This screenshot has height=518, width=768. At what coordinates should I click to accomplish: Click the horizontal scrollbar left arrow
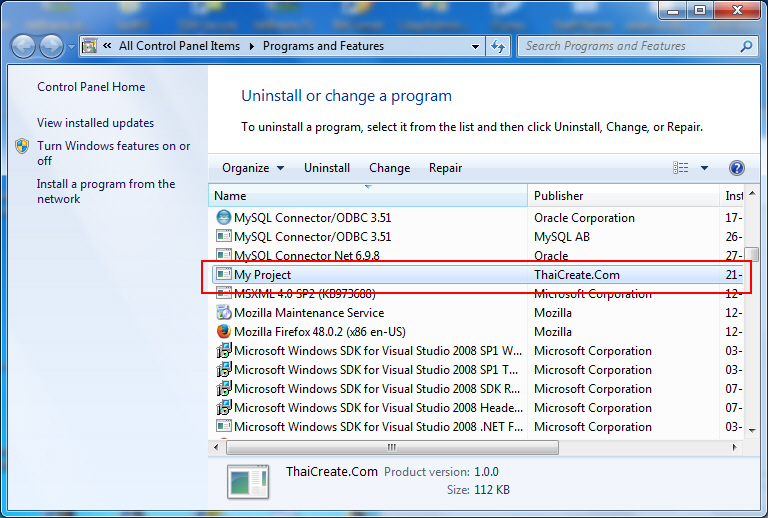216,447
